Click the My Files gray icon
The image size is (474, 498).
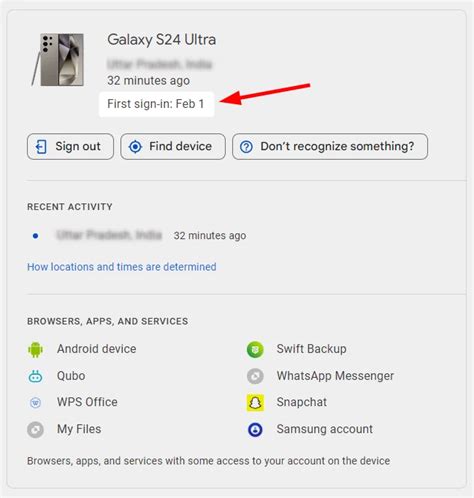tap(35, 429)
